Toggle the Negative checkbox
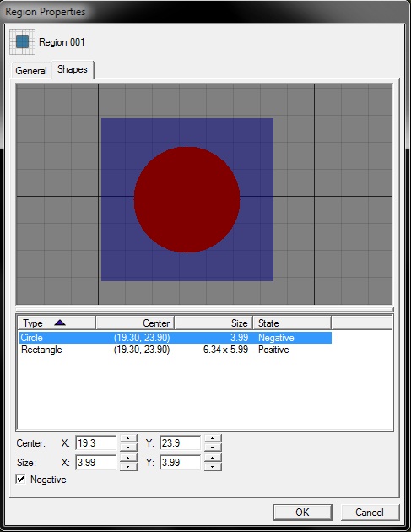411x532 pixels. click(21, 480)
